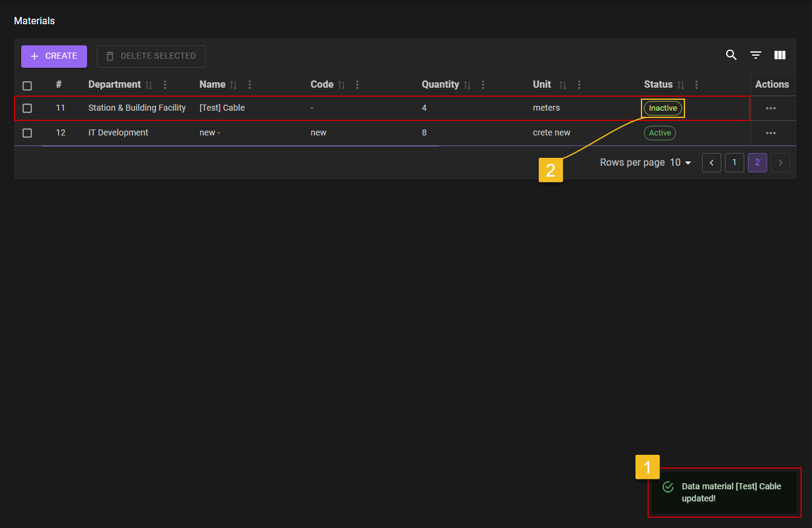Check the row 11 checkbox
The height and width of the screenshot is (528, 812).
27,108
